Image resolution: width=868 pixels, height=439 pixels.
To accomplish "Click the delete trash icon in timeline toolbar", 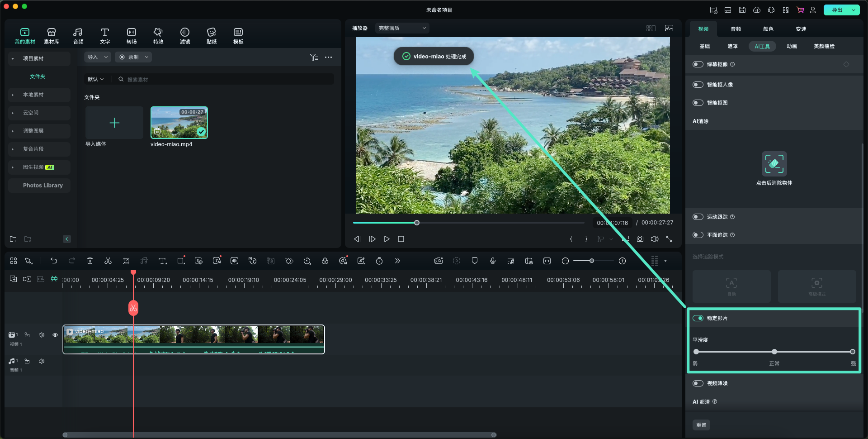I will click(90, 261).
